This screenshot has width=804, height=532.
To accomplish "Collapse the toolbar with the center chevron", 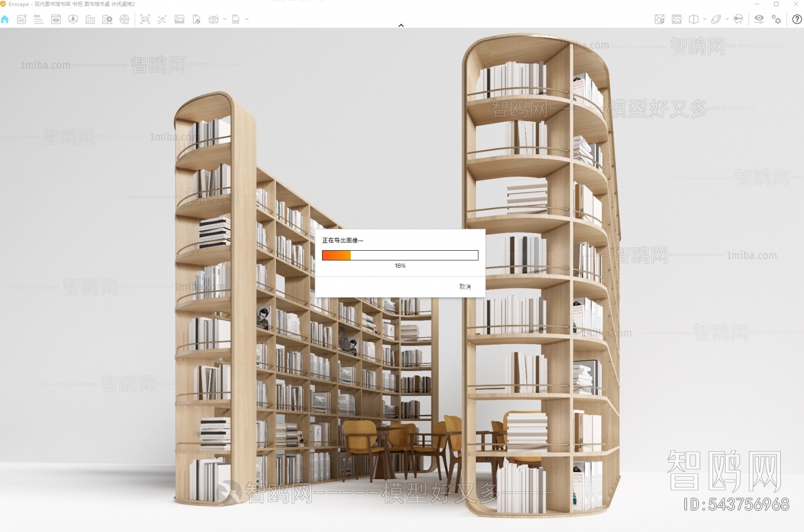I will coord(401,25).
